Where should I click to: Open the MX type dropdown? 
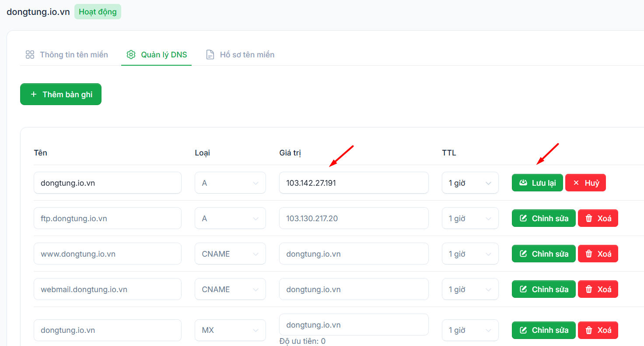(x=230, y=330)
